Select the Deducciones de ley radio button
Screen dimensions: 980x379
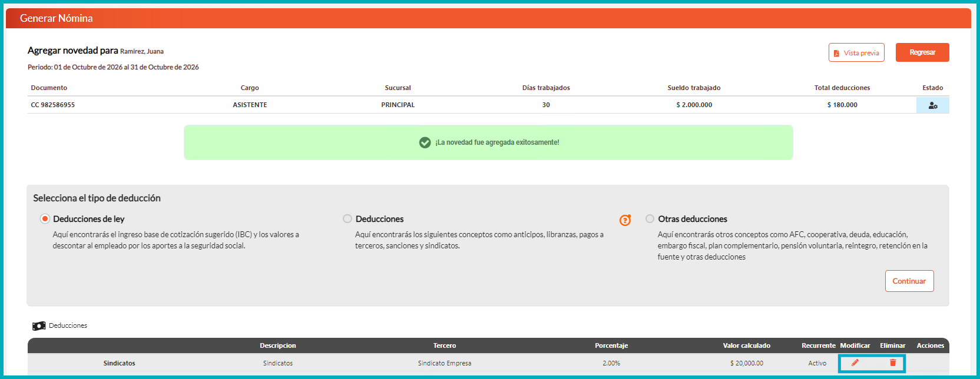tap(45, 219)
